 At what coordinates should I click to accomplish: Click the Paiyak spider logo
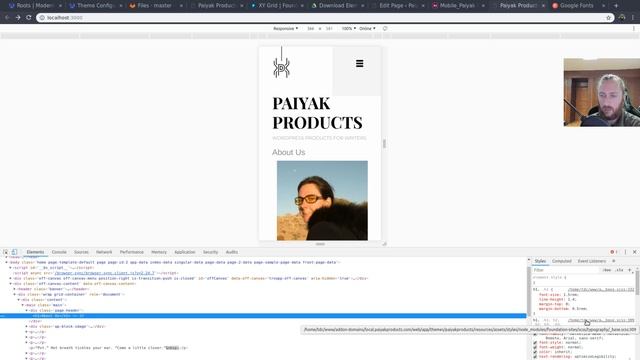(x=281, y=62)
